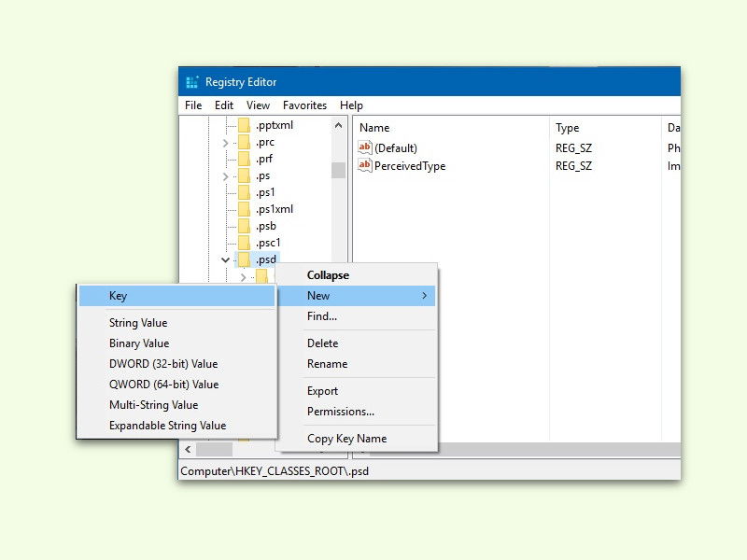Open the File menu
Image resolution: width=747 pixels, height=560 pixels.
[x=193, y=105]
